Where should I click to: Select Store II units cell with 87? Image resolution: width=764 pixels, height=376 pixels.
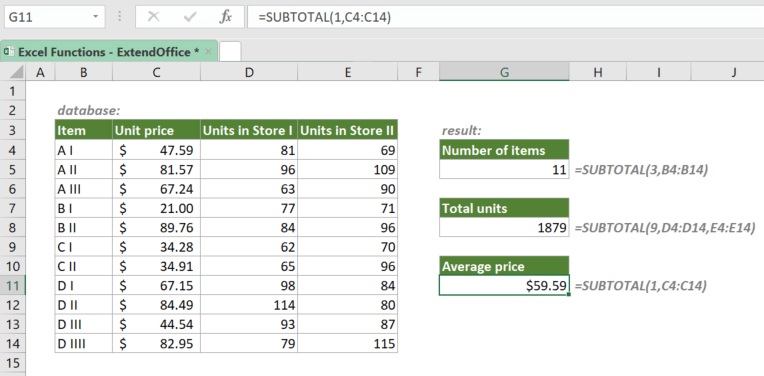[348, 324]
